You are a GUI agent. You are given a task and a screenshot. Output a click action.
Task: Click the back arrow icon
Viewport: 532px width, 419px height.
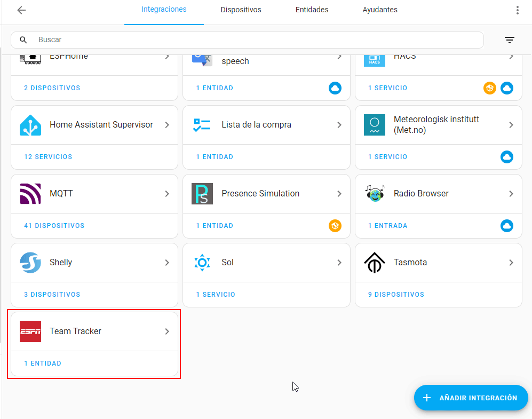(x=21, y=10)
